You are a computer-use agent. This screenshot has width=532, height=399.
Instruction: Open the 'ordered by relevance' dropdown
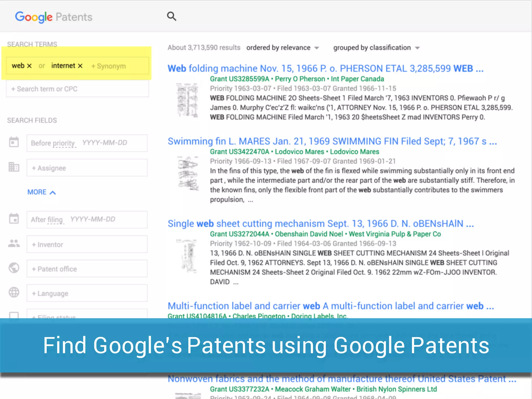[283, 48]
